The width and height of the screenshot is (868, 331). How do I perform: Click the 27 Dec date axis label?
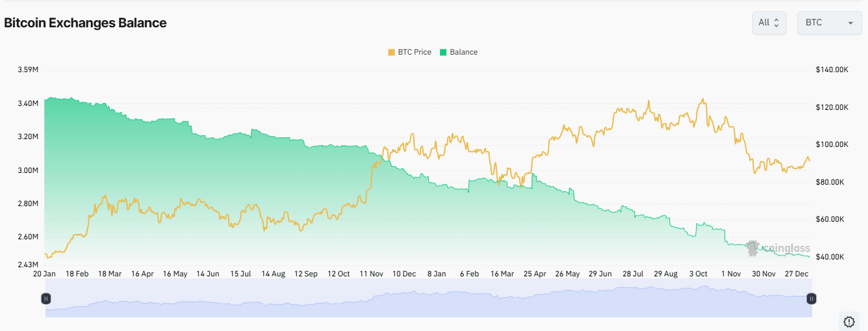pyautogui.click(x=797, y=274)
